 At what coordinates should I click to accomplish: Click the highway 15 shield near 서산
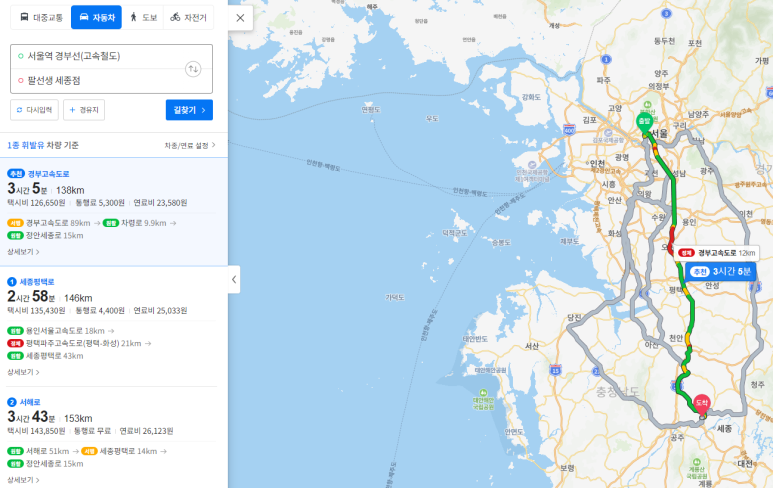556,370
